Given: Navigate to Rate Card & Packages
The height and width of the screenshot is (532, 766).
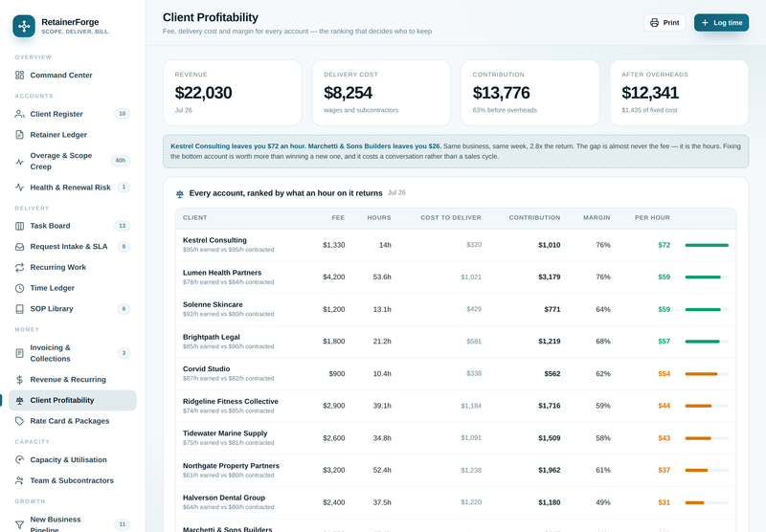Looking at the screenshot, I should pyautogui.click(x=73, y=421).
